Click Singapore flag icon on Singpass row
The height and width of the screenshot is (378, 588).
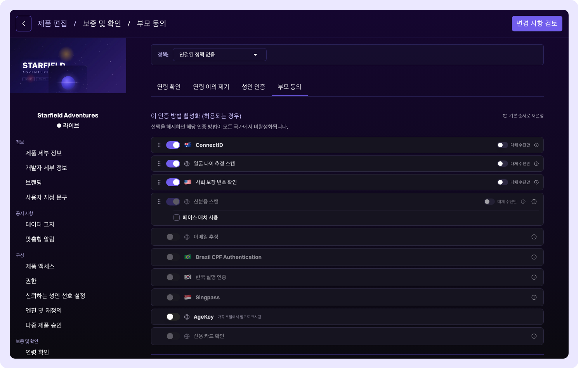(188, 297)
